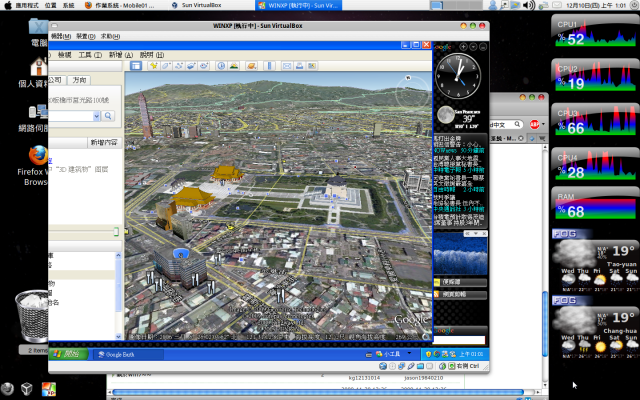Add a placemark with the yellow pushpin icon
The width and height of the screenshot is (640, 400).
tap(153, 66)
